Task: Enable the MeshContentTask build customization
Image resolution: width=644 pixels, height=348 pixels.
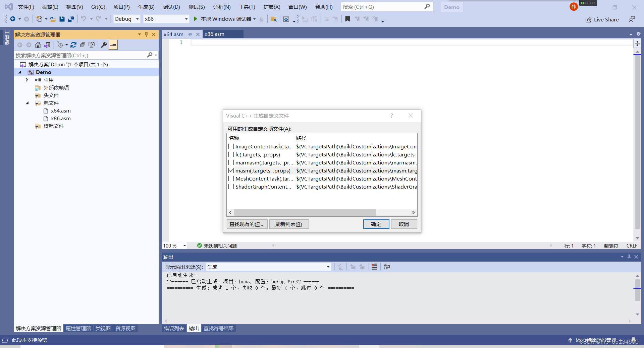Action: (231, 179)
